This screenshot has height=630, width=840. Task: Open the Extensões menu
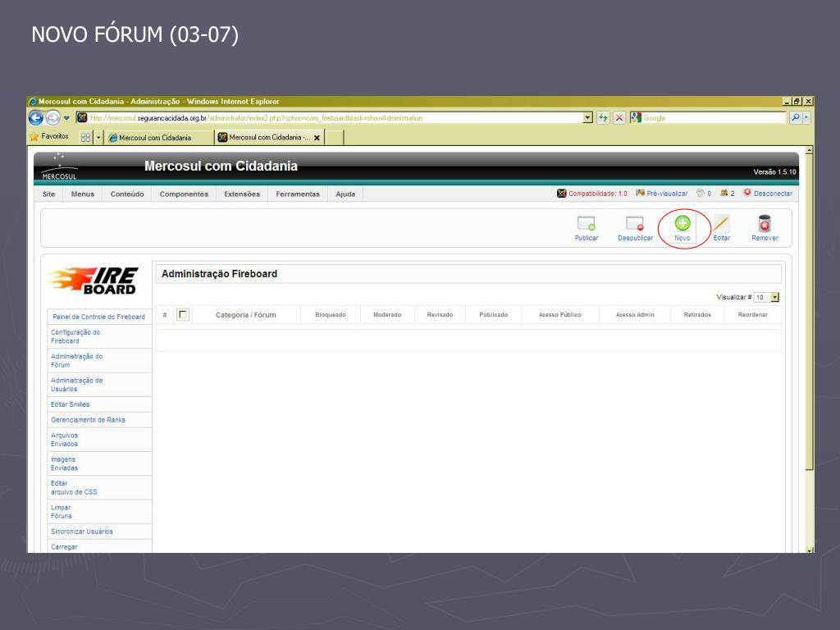(242, 194)
